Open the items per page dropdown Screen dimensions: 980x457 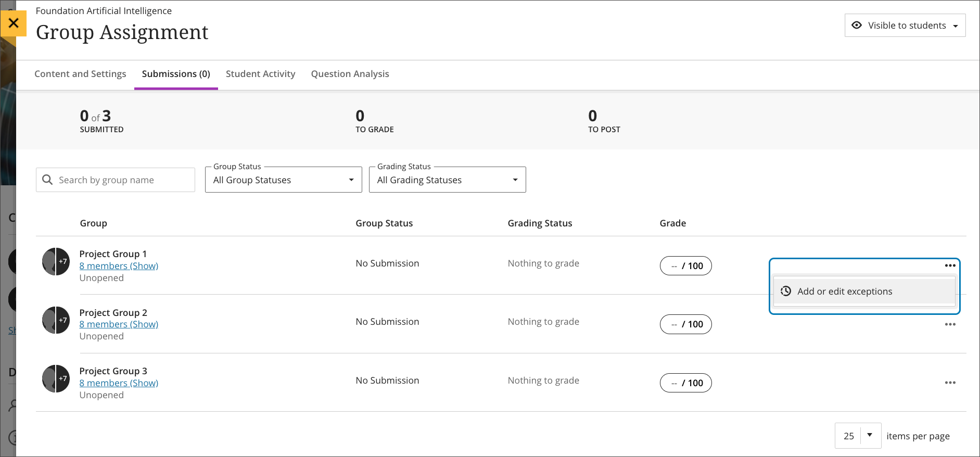[x=858, y=436]
